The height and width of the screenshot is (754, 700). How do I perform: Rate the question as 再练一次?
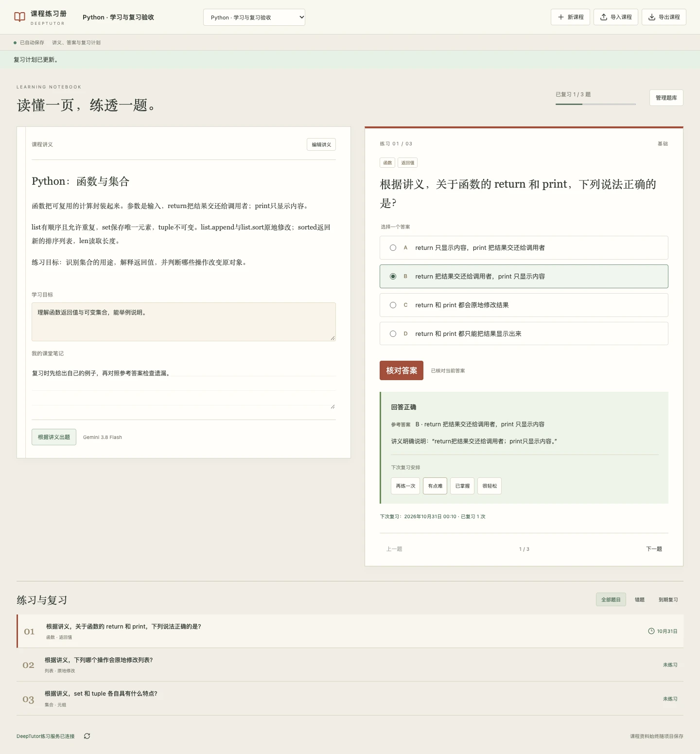405,486
